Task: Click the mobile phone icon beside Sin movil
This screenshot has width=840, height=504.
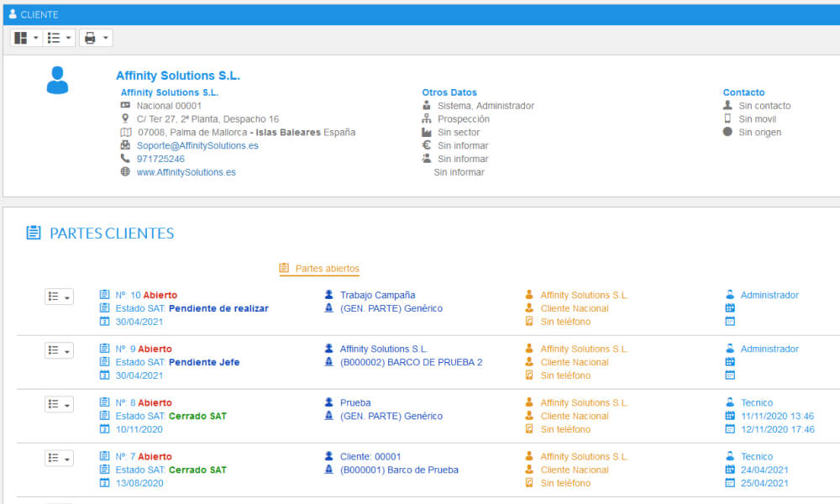Action: [x=727, y=118]
